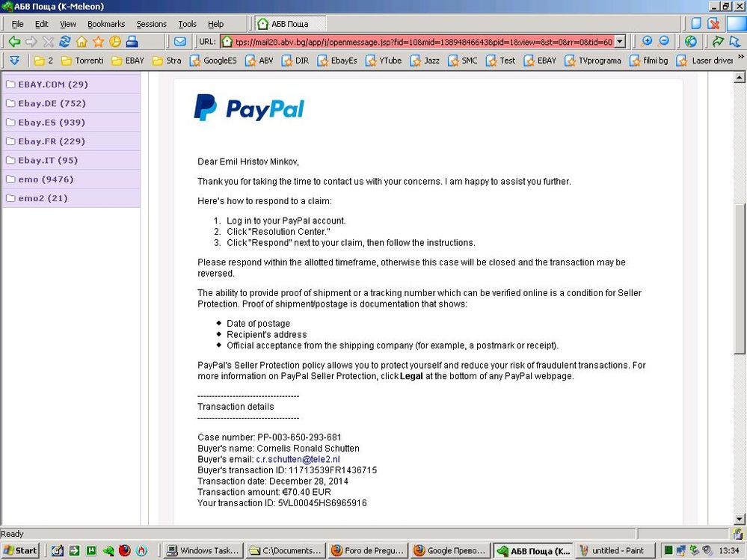Expand the bookmarks bar overflow chevron

[x=740, y=57]
